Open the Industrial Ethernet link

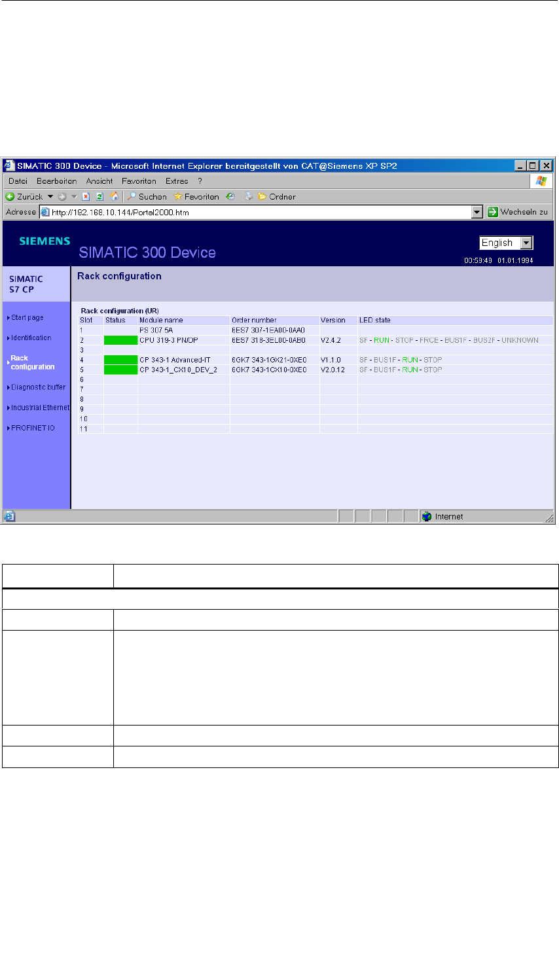click(x=40, y=408)
